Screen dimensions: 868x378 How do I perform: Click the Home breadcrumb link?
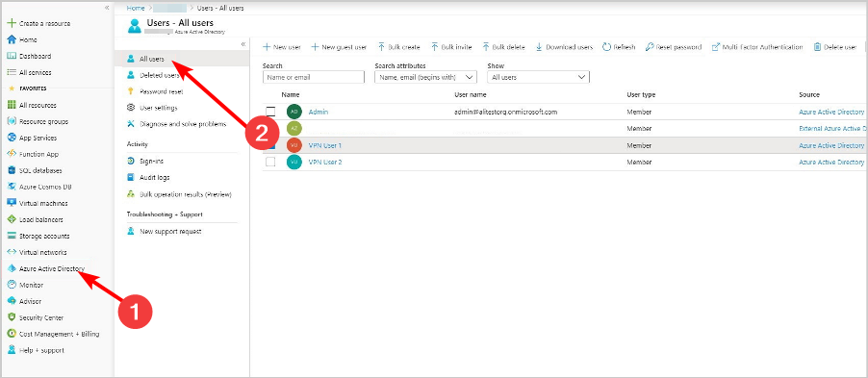point(136,9)
